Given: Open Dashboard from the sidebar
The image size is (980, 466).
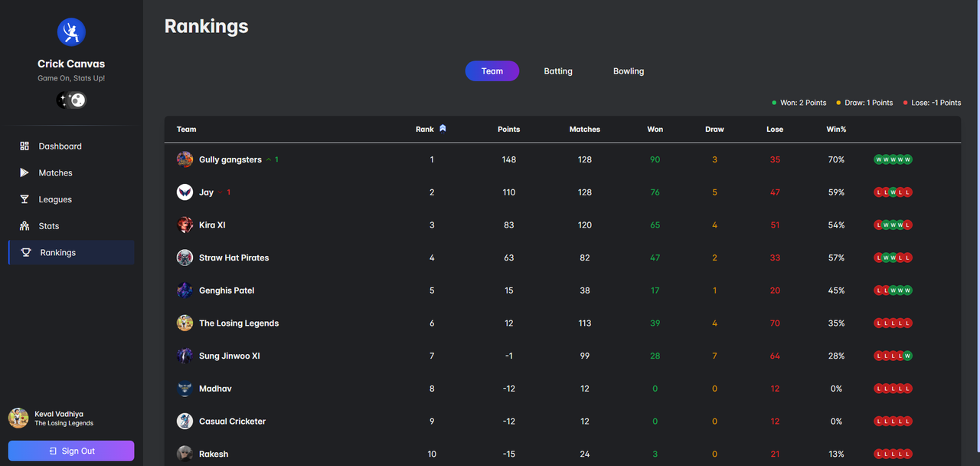Looking at the screenshot, I should click(71, 146).
